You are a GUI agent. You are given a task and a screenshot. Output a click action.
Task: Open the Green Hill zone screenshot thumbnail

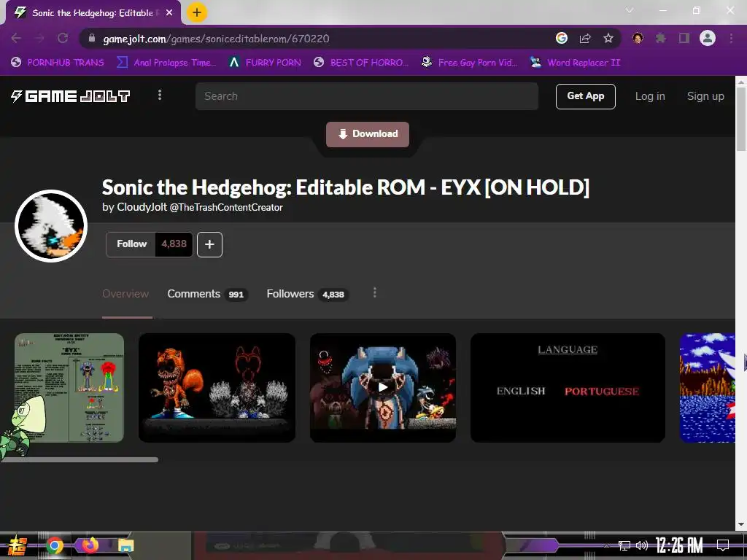pos(707,388)
